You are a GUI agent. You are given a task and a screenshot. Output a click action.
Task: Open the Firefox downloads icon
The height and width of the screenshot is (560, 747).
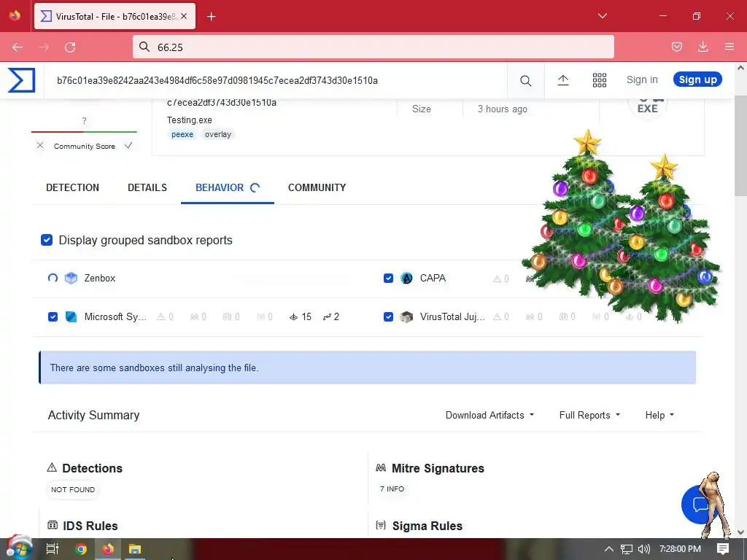point(703,47)
